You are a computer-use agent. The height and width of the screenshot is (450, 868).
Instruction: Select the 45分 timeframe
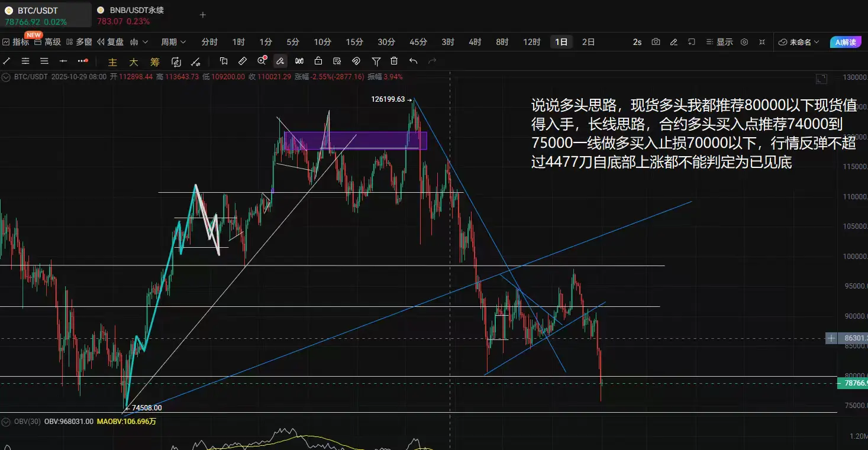(x=418, y=42)
